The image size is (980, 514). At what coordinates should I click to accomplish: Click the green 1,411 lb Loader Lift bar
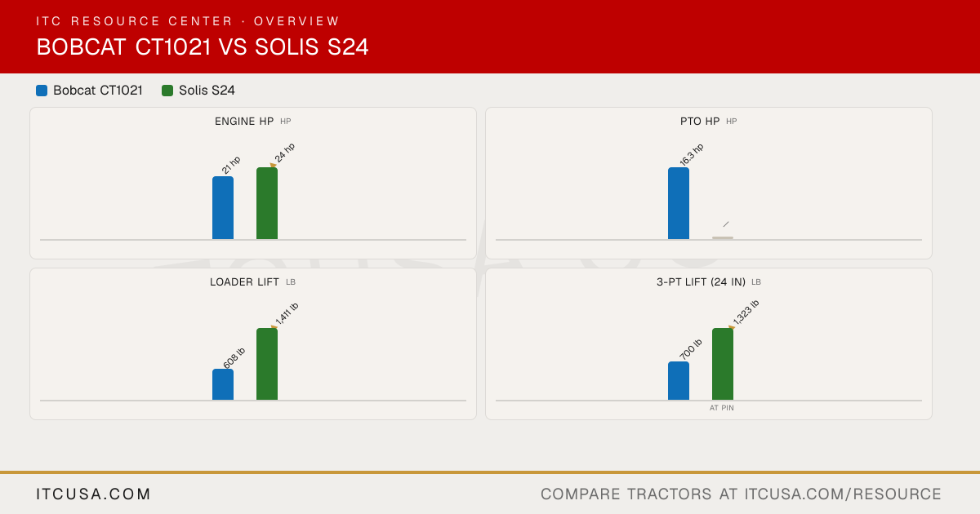(x=267, y=364)
